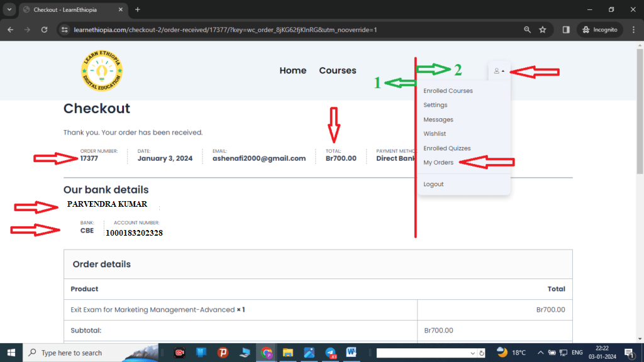View site information icon in address bar
Viewport: 644px width, 362px height.
coord(65,30)
